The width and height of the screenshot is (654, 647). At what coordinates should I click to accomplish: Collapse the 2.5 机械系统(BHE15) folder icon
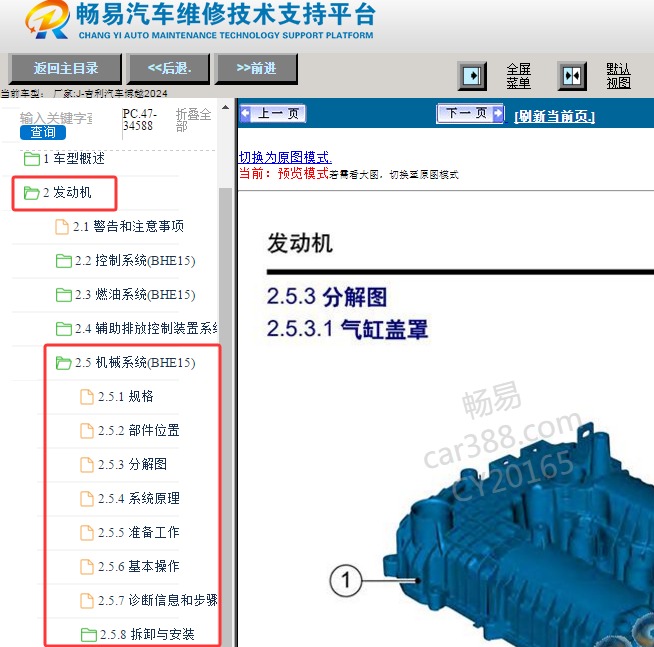click(x=64, y=363)
